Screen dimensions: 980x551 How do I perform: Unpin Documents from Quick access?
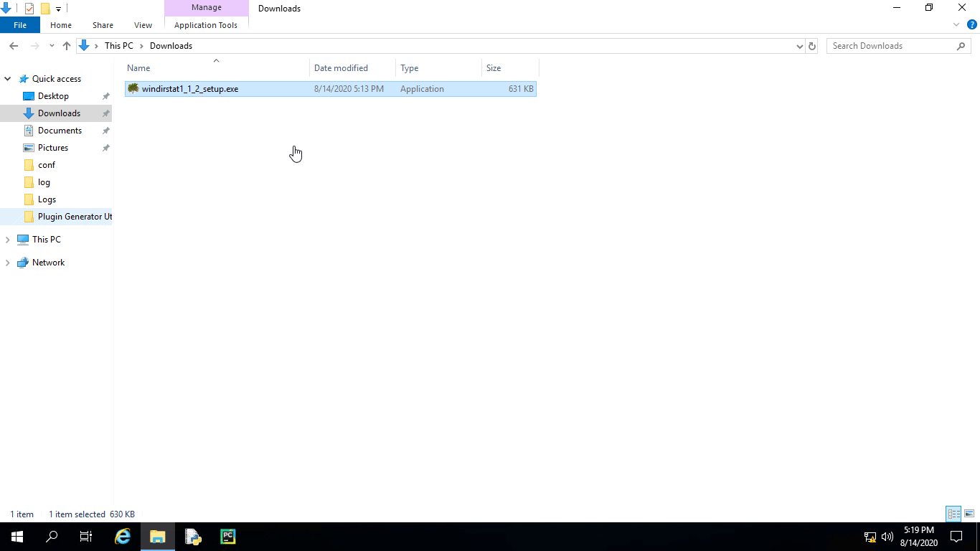tap(105, 130)
